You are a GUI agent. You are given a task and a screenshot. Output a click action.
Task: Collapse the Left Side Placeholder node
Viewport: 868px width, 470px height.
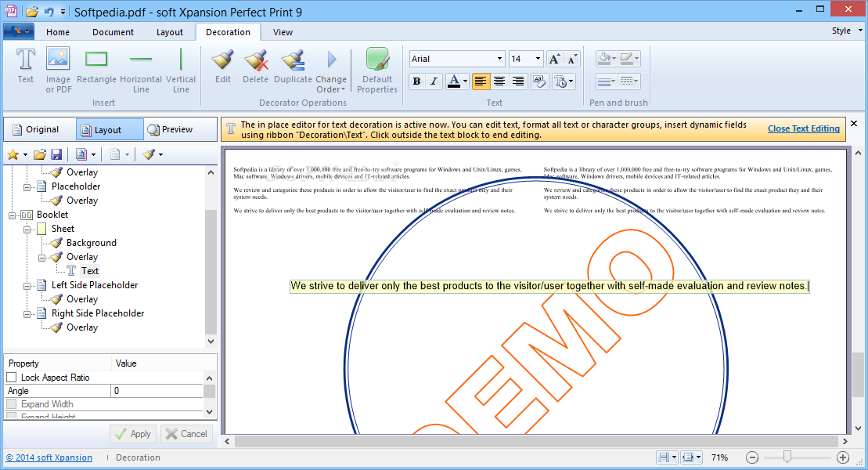pyautogui.click(x=27, y=286)
